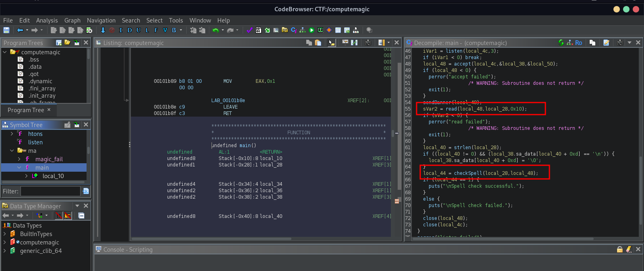644x271 pixels.
Task: Click the Disassemble 'D' toolbar icon
Action: (x=129, y=30)
